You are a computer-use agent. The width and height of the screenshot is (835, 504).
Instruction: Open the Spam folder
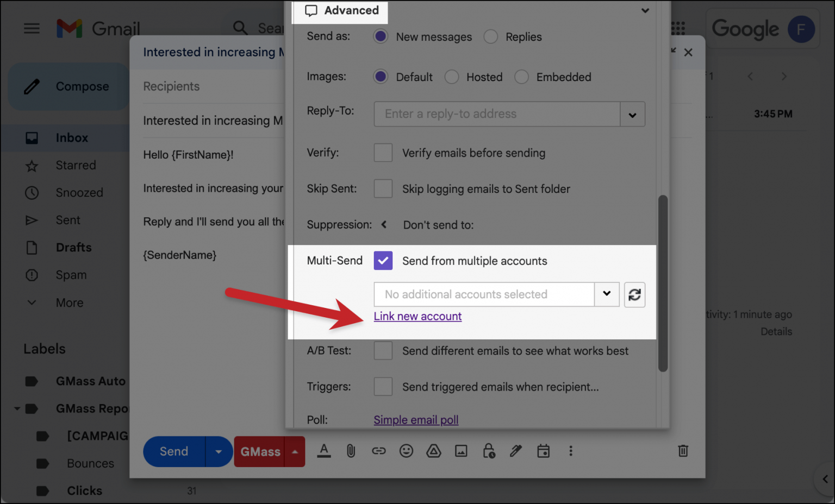click(x=71, y=275)
